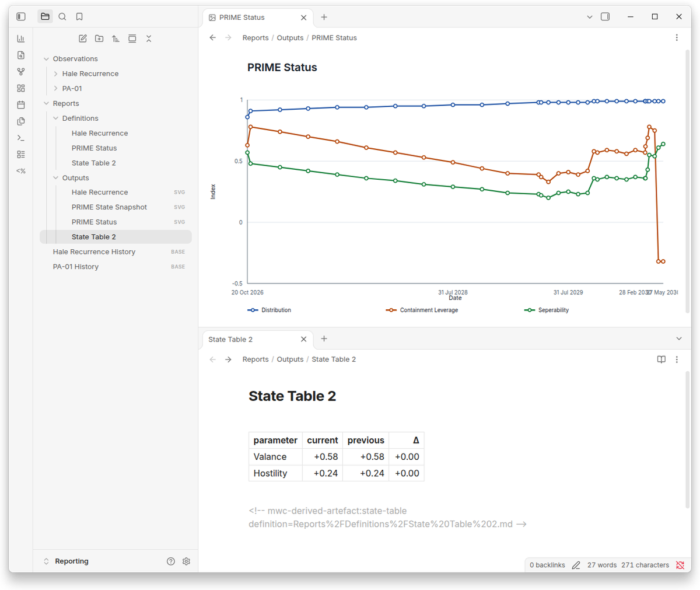Screen dimensions: 700x590
Task: Go back in PRIME Status pane
Action: pos(213,38)
